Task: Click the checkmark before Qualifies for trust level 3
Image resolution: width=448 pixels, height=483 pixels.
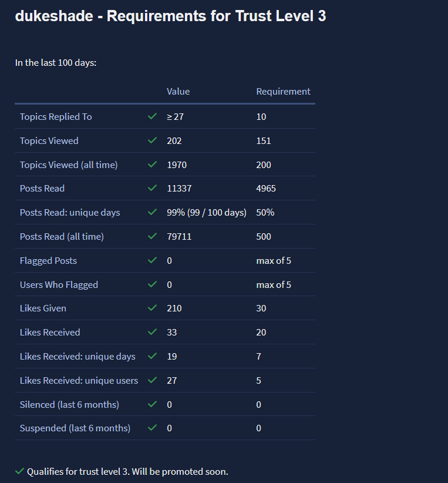Action: coord(19,471)
